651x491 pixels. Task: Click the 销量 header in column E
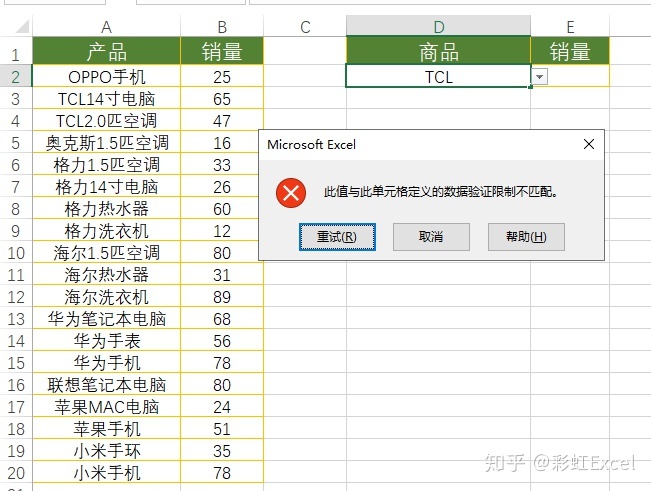(570, 51)
